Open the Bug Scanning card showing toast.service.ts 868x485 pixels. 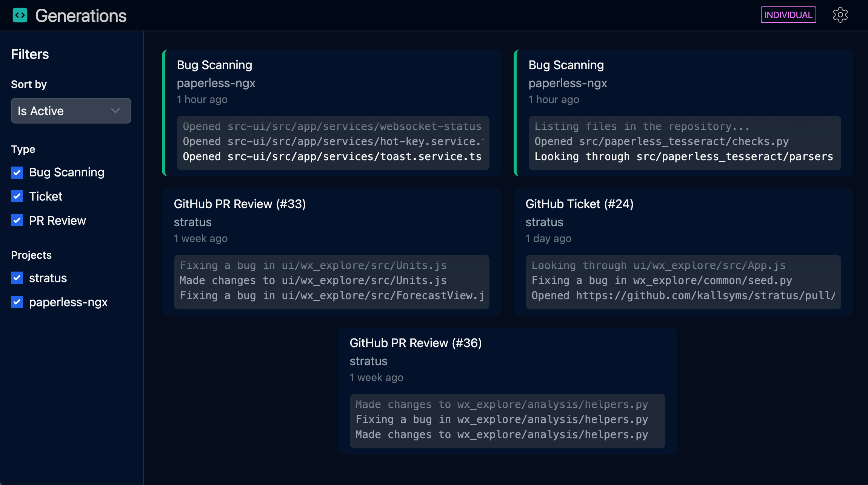[x=332, y=113]
